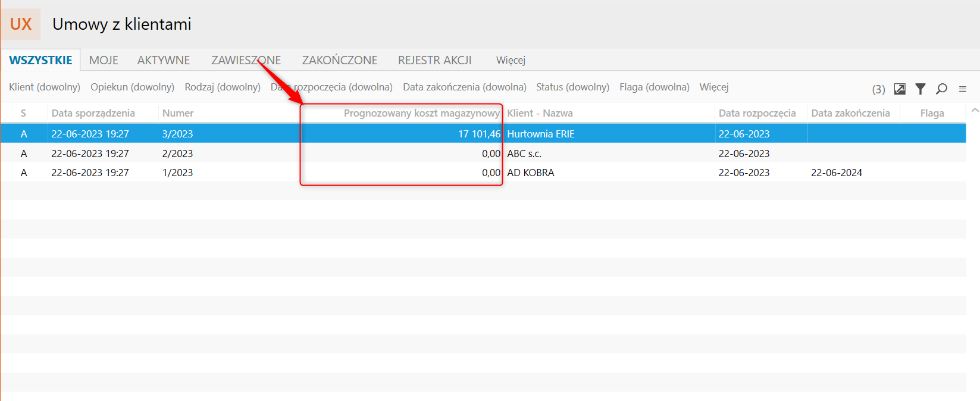Select contract number 2/2023
This screenshot has width=980, height=401.
(x=177, y=153)
